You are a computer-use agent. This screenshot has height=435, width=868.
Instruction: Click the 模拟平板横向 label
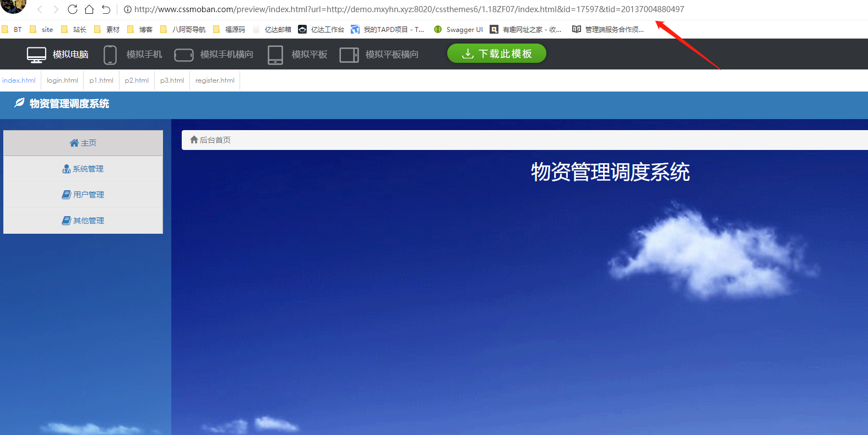pyautogui.click(x=392, y=55)
